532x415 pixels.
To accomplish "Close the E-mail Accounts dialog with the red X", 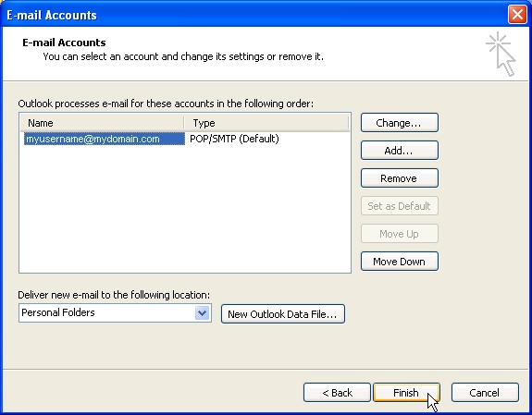I will 517,15.
